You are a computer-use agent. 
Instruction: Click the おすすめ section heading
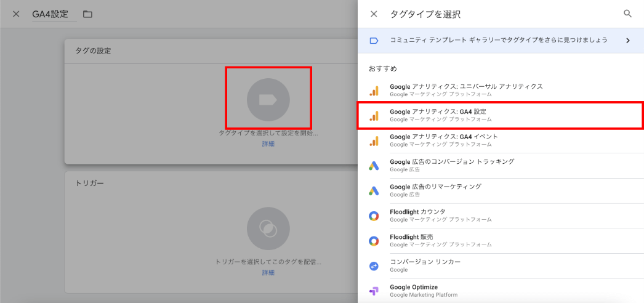tap(382, 68)
